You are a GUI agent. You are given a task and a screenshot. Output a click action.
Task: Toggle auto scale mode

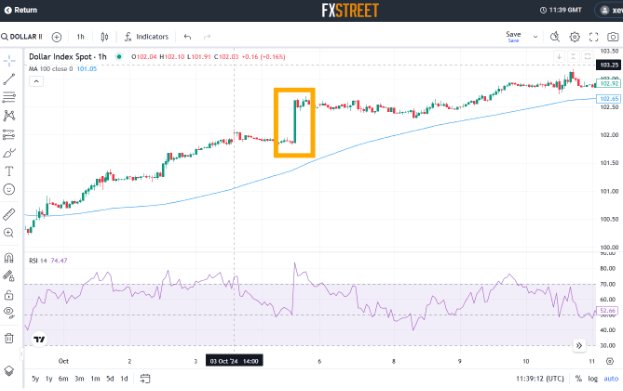(x=611, y=379)
